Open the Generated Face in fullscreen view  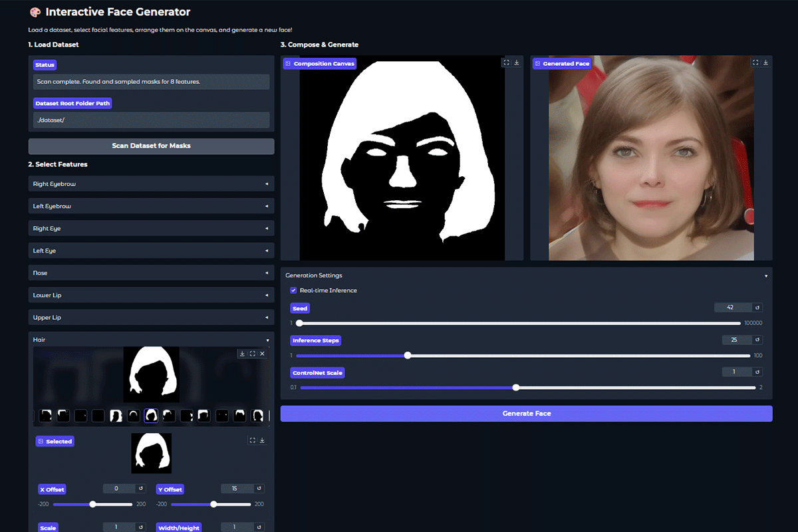point(756,62)
